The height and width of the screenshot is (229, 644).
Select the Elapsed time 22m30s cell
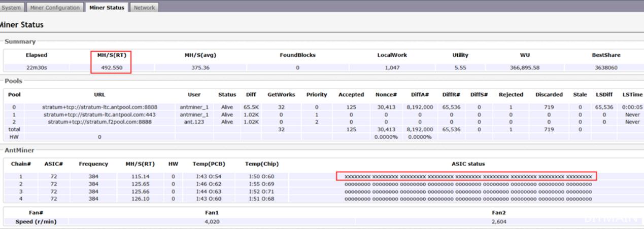click(37, 68)
